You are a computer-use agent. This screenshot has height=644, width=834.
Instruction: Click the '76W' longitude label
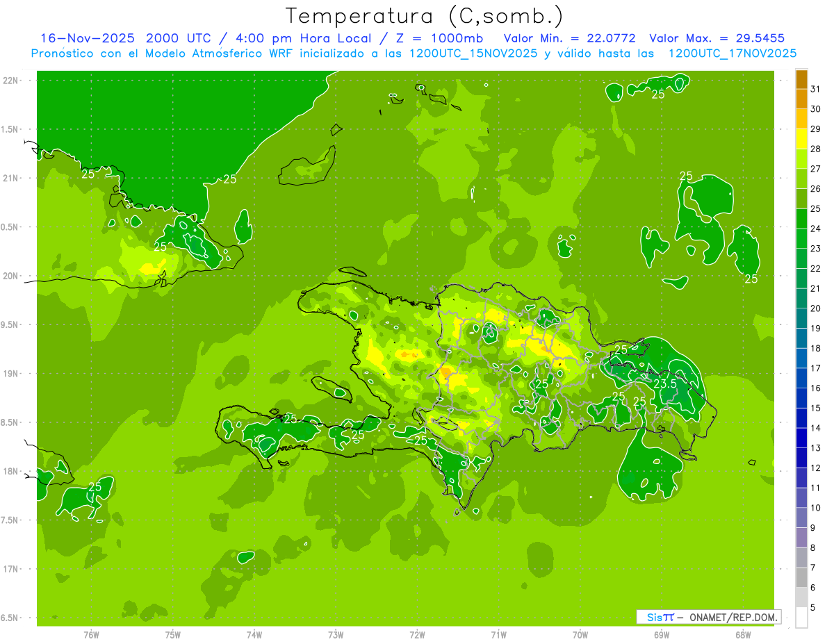pos(91,634)
